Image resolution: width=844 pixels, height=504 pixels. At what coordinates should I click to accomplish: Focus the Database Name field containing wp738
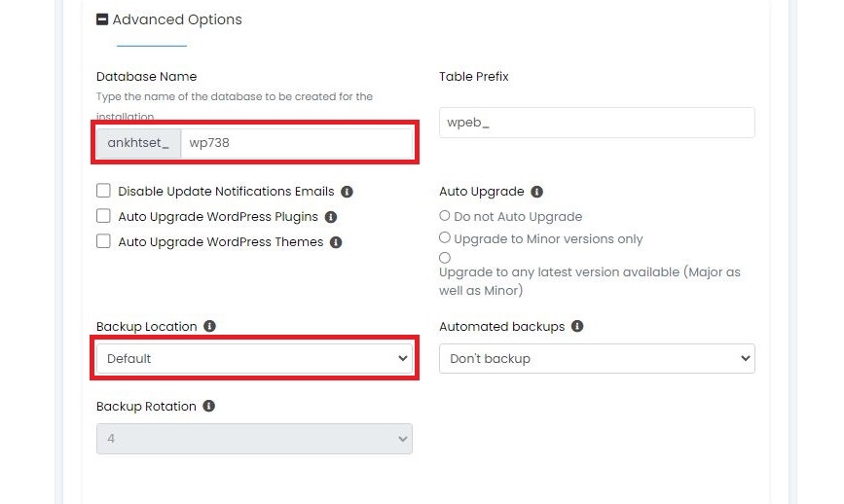point(297,142)
